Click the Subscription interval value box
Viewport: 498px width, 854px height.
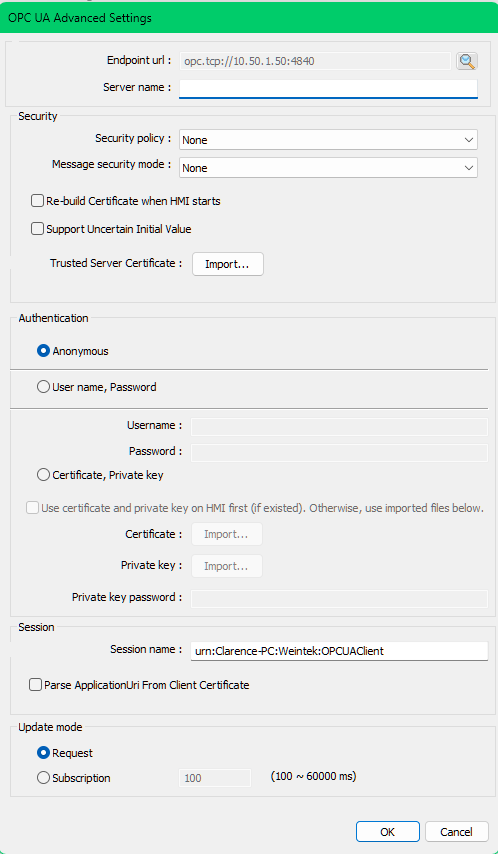215,778
